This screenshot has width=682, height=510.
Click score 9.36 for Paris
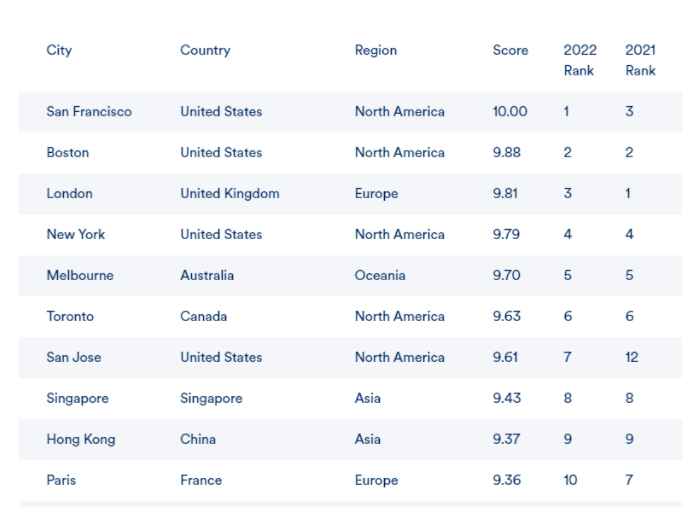tap(507, 480)
